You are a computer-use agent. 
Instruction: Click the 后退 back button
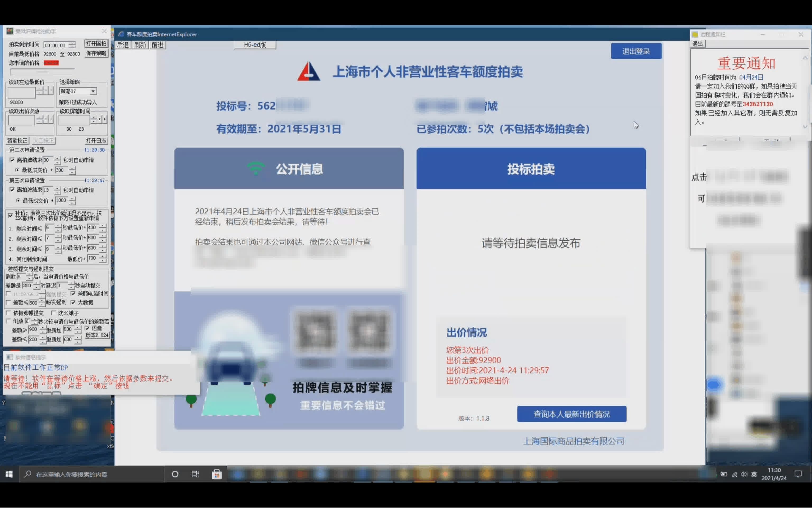(x=122, y=45)
